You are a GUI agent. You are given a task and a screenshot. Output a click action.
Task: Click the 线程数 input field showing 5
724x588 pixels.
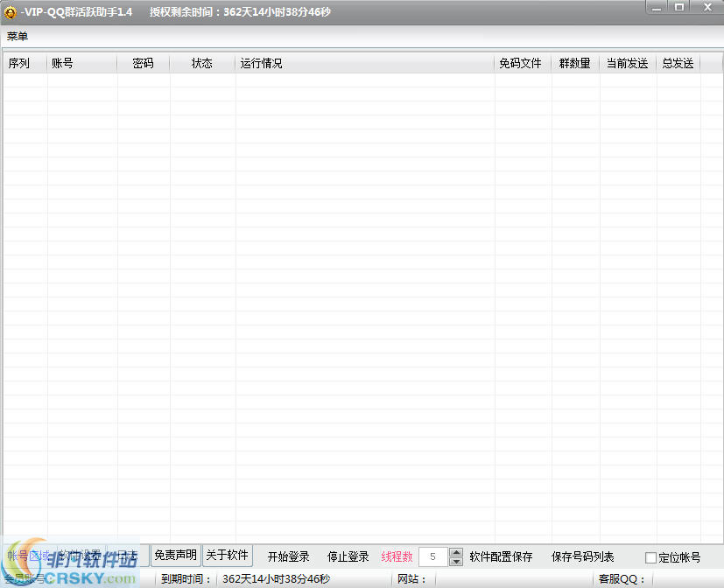pyautogui.click(x=433, y=556)
